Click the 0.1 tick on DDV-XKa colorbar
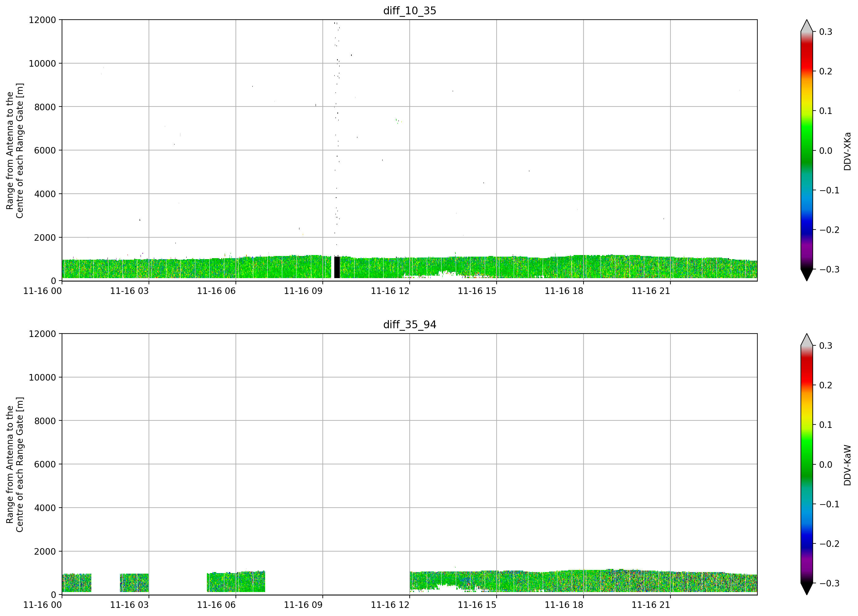This screenshot has height=616, width=858. coord(826,111)
